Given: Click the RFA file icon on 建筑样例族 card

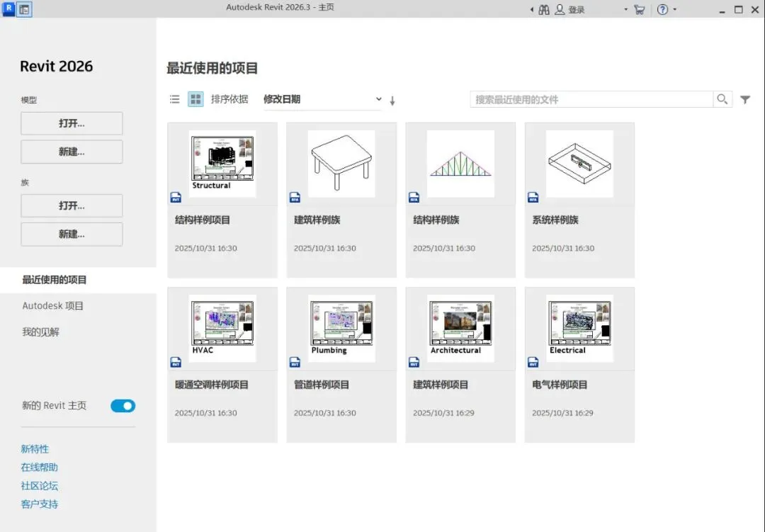Looking at the screenshot, I should pyautogui.click(x=295, y=197).
